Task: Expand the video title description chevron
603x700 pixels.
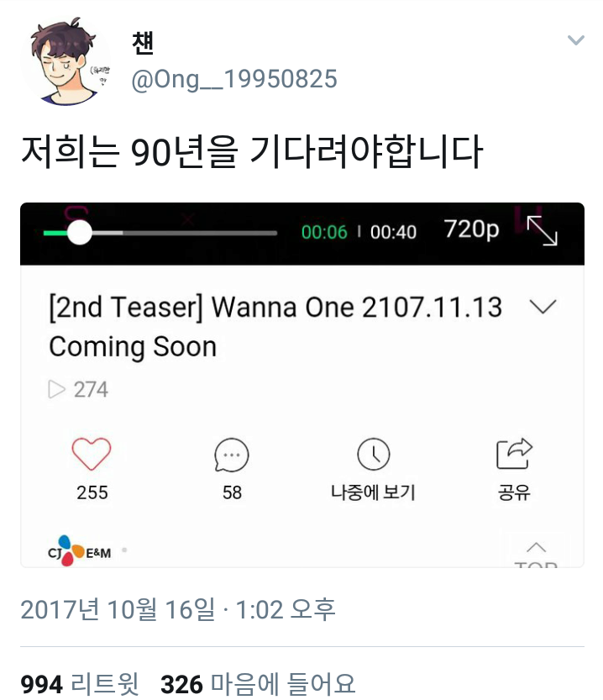Action: 543,306
